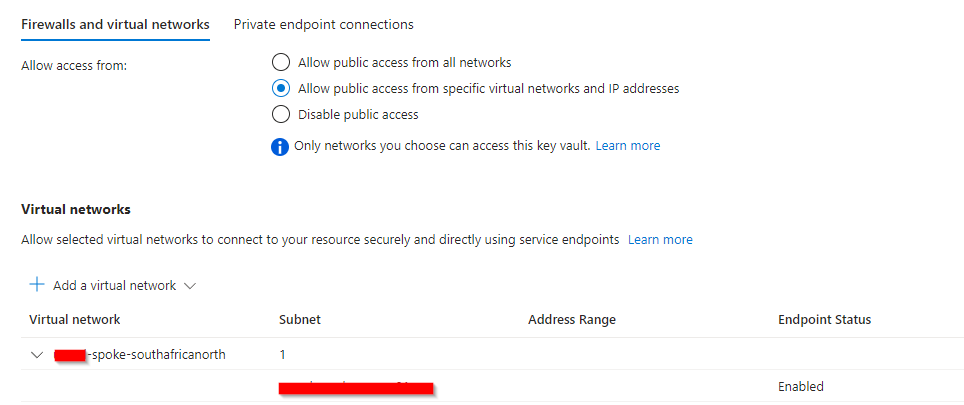Click the blue info icon beside key vault message
Image resolution: width=964 pixels, height=405 pixels.
coord(280,147)
